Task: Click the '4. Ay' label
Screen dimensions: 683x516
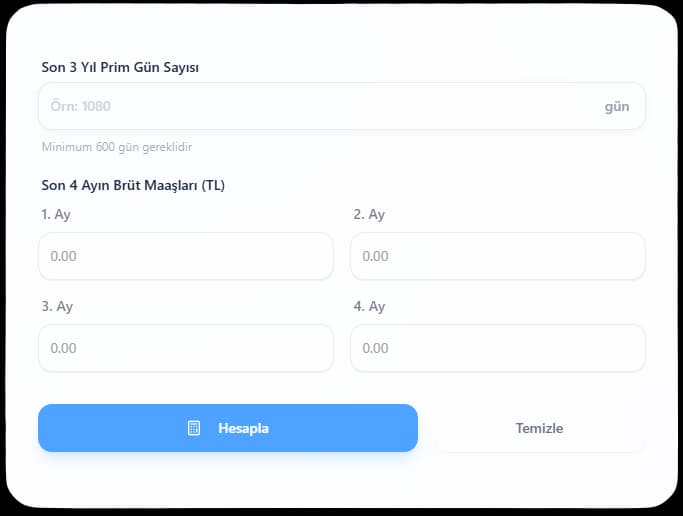Action: pyautogui.click(x=369, y=306)
